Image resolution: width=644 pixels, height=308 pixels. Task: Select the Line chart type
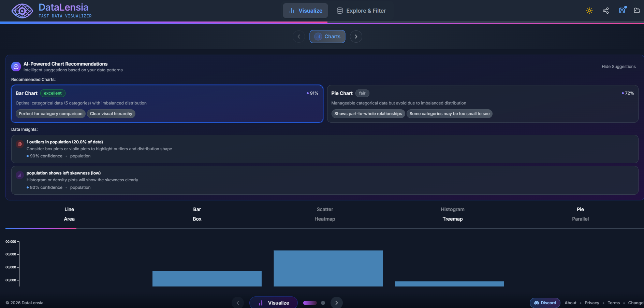69,209
